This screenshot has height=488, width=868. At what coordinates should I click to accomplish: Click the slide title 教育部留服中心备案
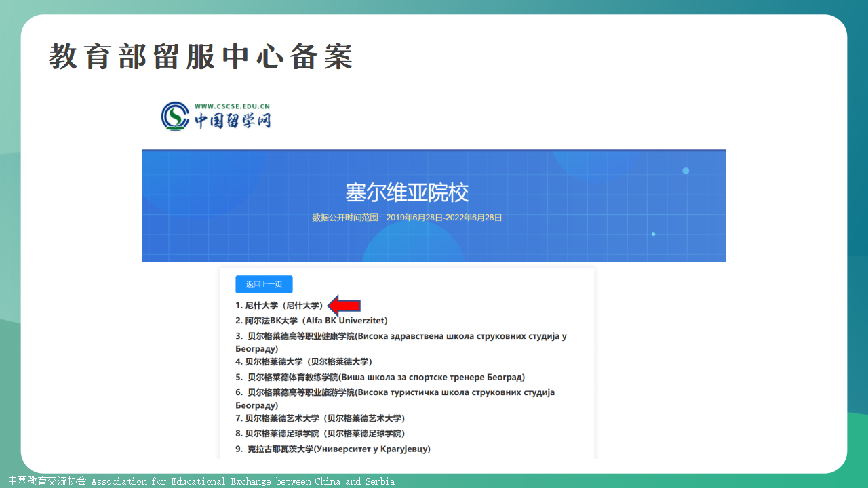(x=201, y=57)
